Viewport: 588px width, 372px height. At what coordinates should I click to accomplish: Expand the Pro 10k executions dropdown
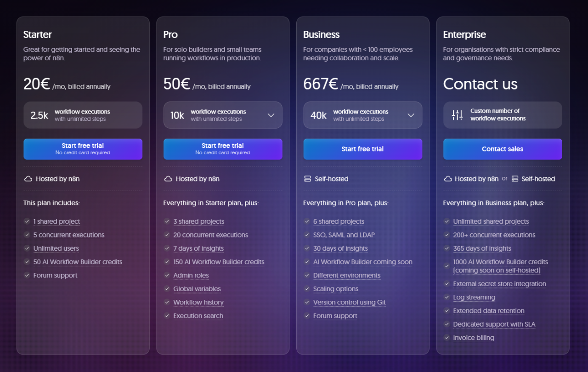271,115
